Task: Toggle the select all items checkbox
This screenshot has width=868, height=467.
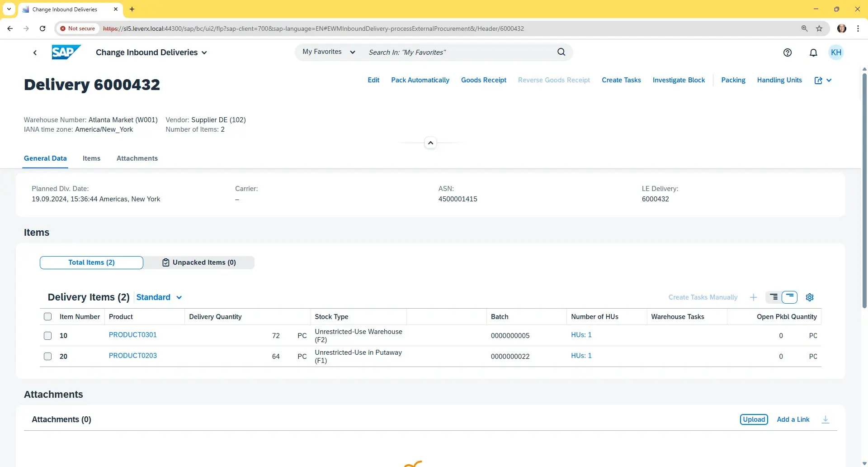Action: [x=48, y=317]
